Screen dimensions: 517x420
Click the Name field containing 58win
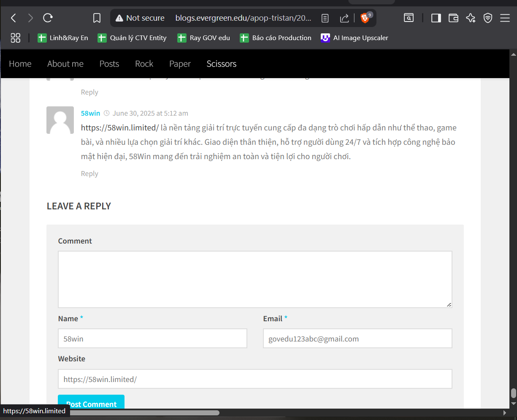152,339
